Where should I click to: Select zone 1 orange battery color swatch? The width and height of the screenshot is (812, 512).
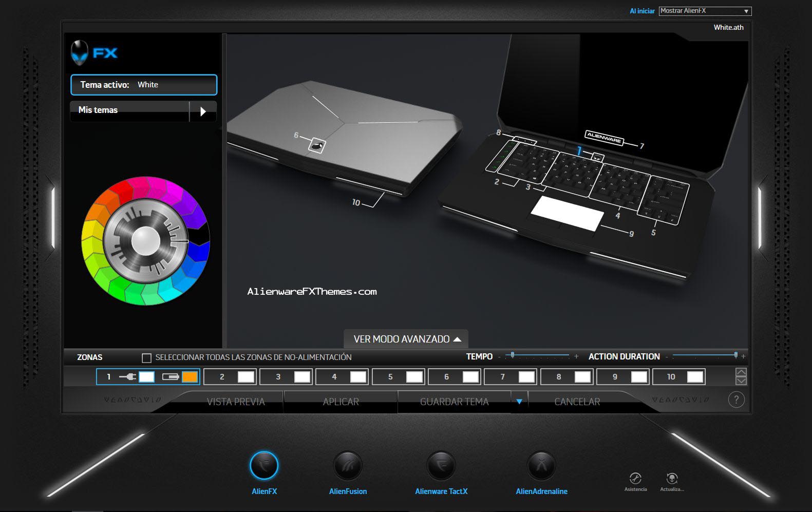[190, 377]
